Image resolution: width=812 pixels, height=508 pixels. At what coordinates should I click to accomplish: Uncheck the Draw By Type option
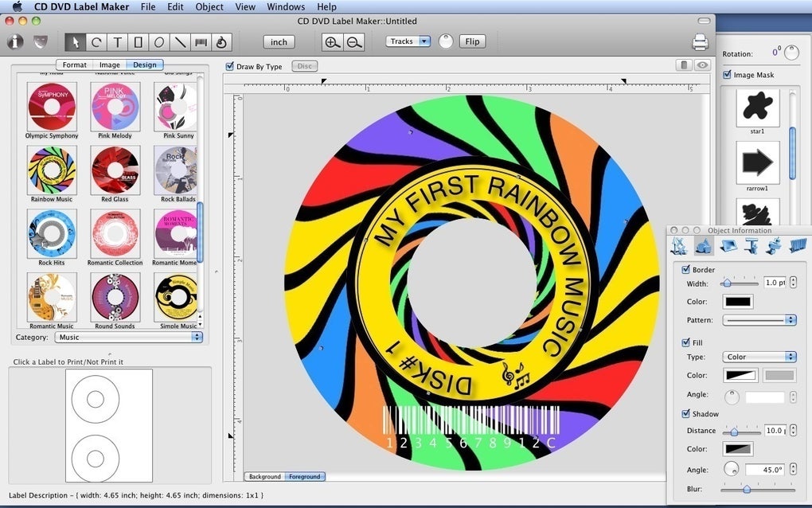tap(231, 66)
